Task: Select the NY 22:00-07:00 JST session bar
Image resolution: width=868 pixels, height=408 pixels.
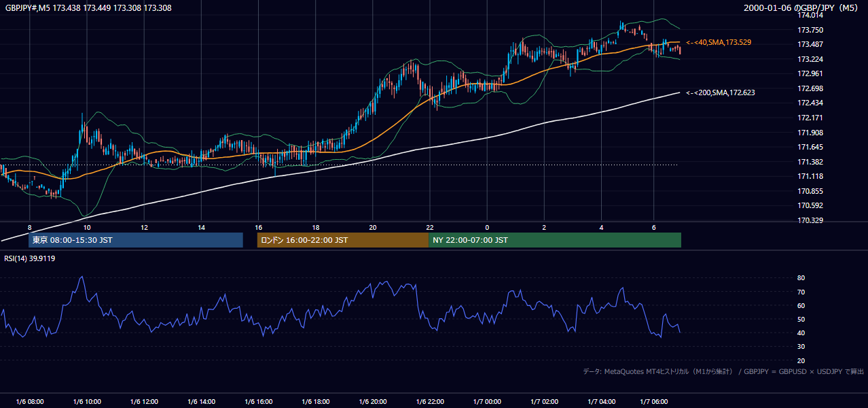Action: [x=555, y=240]
